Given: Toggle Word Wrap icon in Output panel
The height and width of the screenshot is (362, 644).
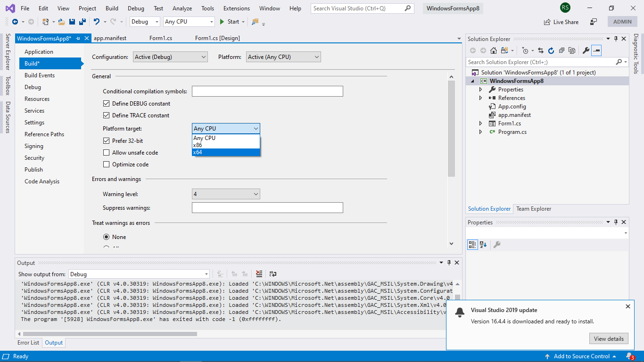Looking at the screenshot, I should [x=272, y=274].
